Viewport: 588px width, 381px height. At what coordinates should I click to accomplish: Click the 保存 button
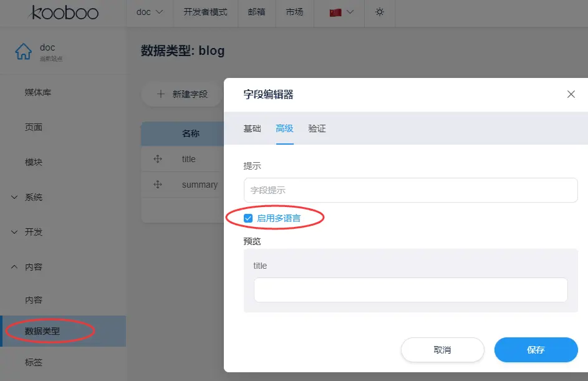536,350
